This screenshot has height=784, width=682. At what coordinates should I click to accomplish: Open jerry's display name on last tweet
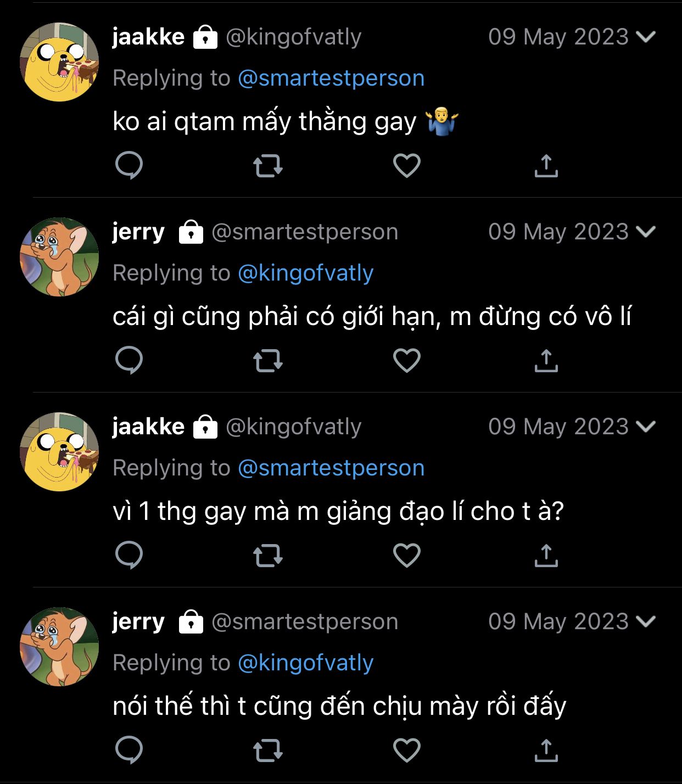point(138,621)
